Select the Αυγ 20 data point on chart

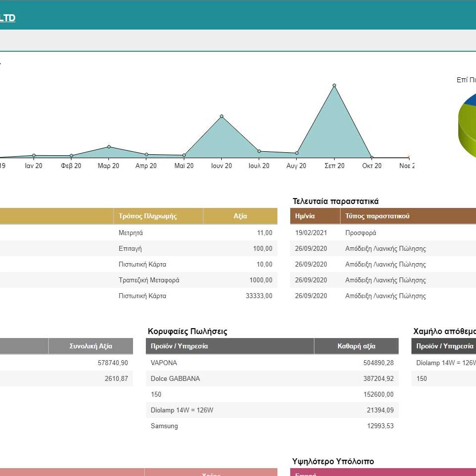click(297, 153)
